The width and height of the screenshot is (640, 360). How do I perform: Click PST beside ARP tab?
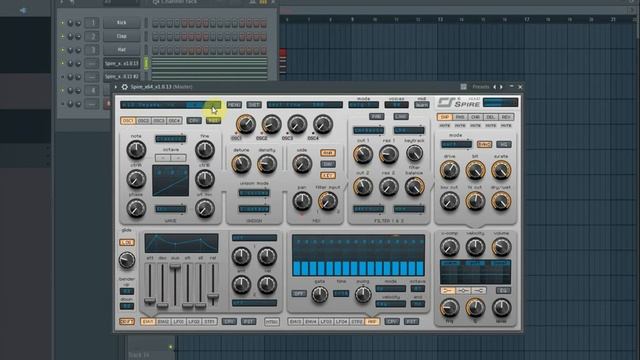[x=411, y=322]
